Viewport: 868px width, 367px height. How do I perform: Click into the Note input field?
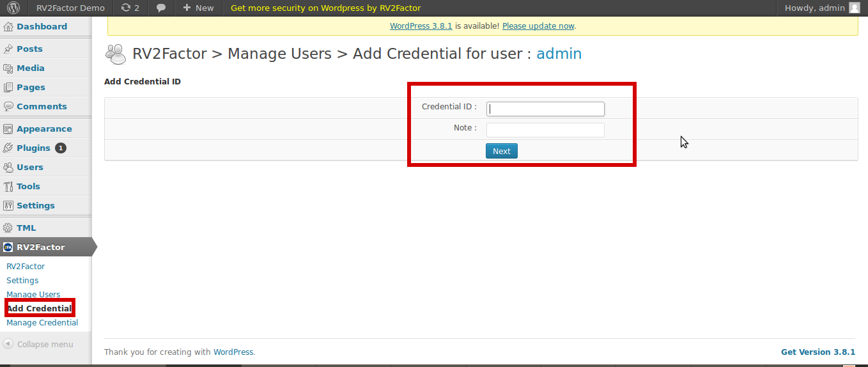tap(545, 130)
